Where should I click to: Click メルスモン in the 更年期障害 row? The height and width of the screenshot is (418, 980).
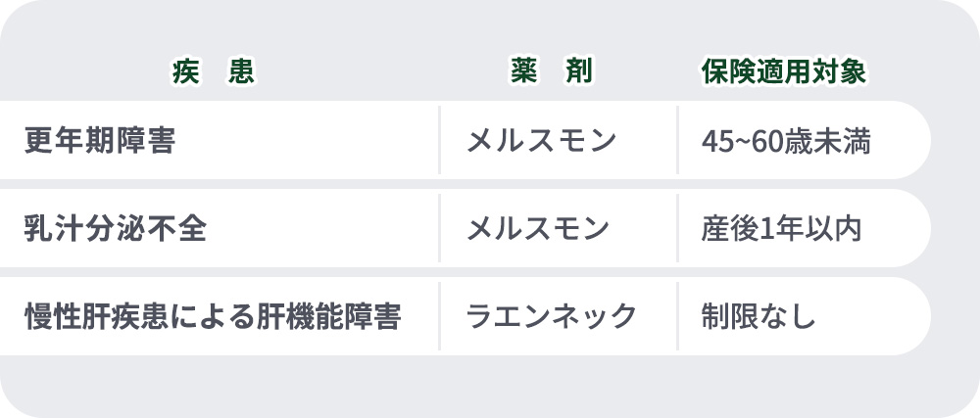(541, 141)
